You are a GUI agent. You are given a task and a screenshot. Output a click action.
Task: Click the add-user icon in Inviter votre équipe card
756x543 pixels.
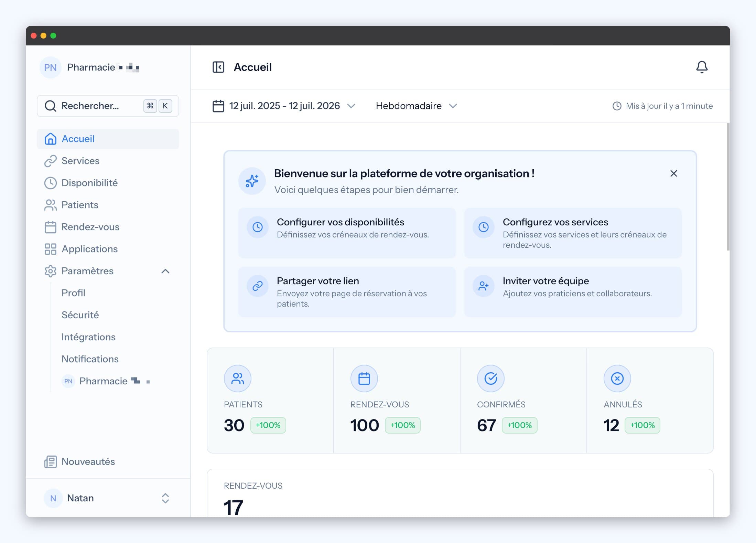click(x=484, y=286)
